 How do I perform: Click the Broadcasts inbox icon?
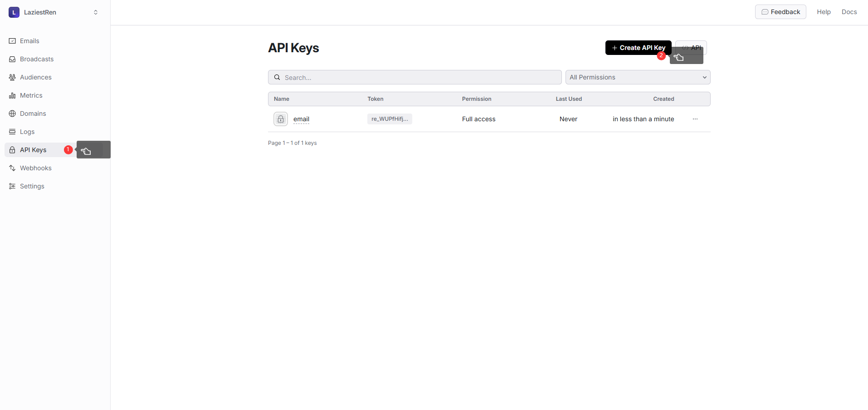click(x=12, y=59)
